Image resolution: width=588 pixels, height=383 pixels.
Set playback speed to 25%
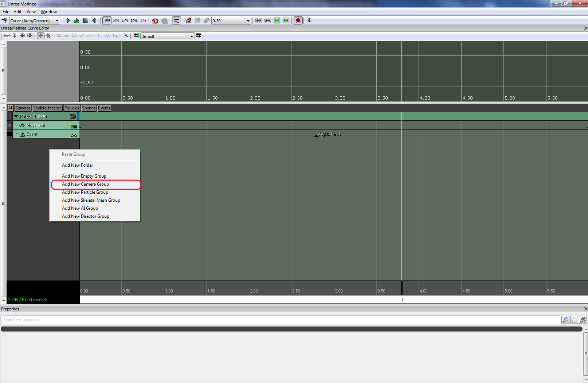tap(125, 20)
